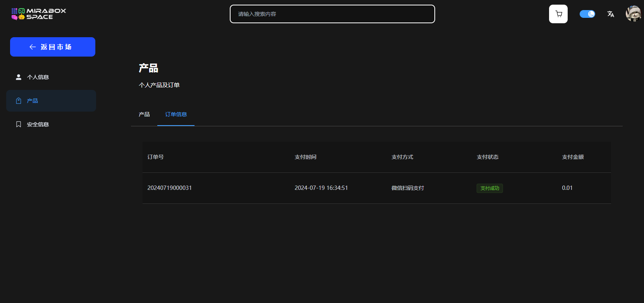Open the shopping cart
The image size is (644, 303).
pyautogui.click(x=558, y=14)
